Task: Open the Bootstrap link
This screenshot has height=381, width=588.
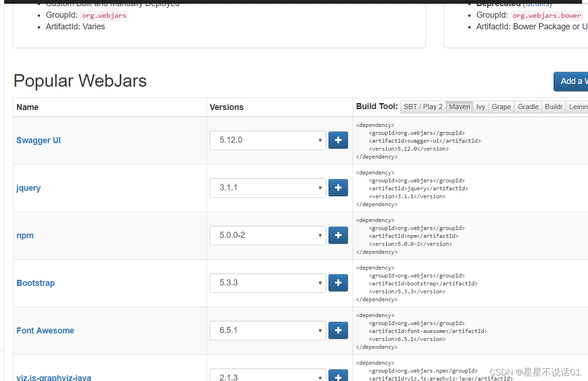Action: point(35,283)
